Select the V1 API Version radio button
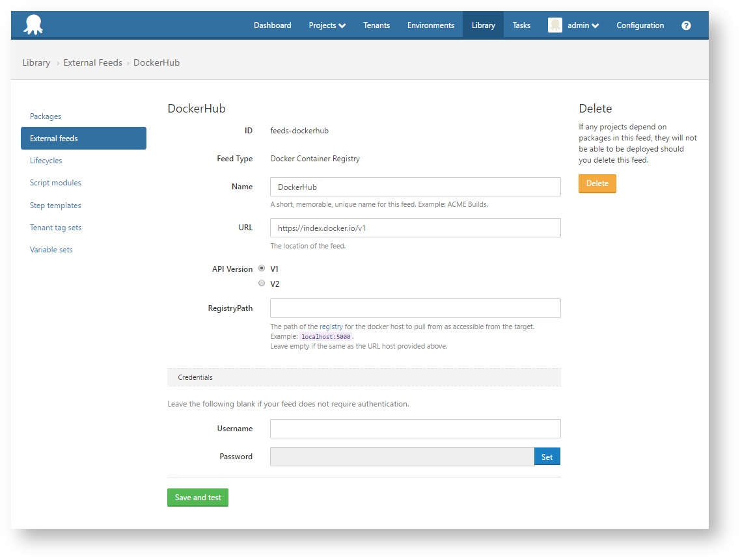Screen dimensions: 740x560 (x=262, y=268)
